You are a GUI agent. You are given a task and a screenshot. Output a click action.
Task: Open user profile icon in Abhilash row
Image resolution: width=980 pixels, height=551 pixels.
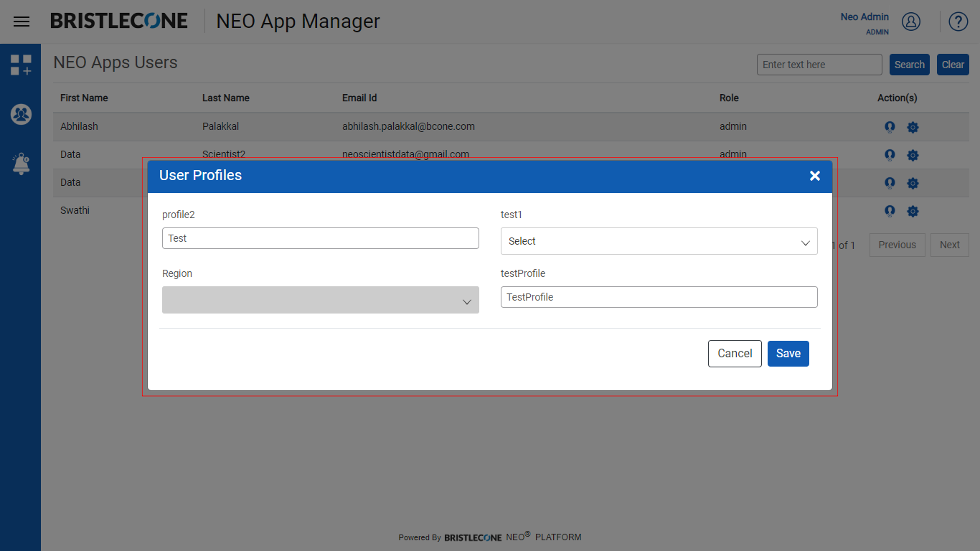(x=890, y=127)
